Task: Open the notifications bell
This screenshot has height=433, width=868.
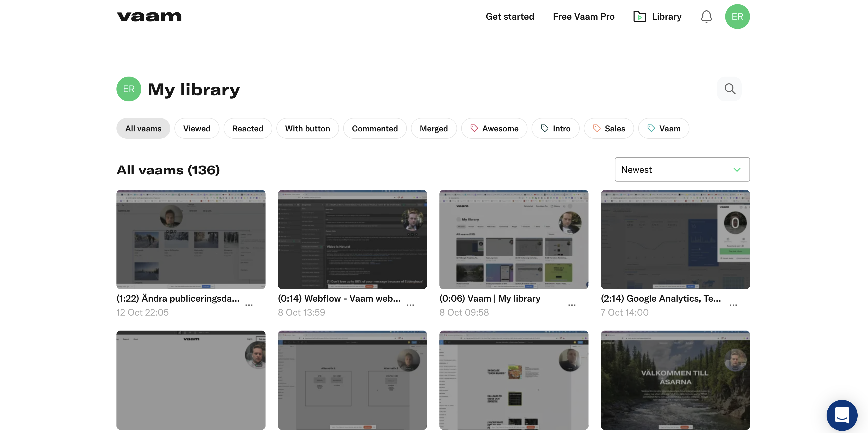Action: [x=706, y=16]
